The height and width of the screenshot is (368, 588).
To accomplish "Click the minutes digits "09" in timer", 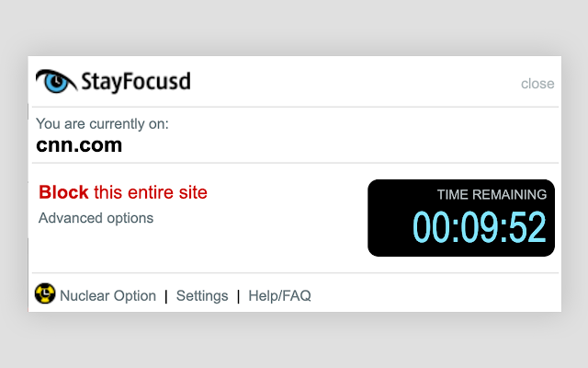I will (x=479, y=227).
